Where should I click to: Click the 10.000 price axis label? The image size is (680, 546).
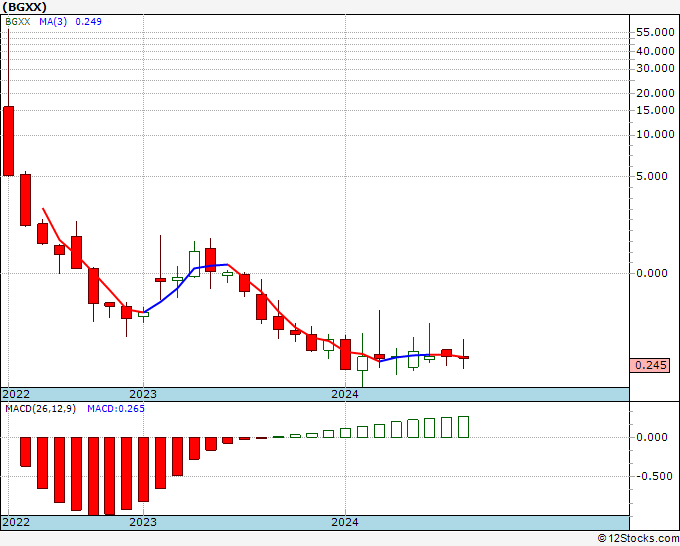click(655, 134)
